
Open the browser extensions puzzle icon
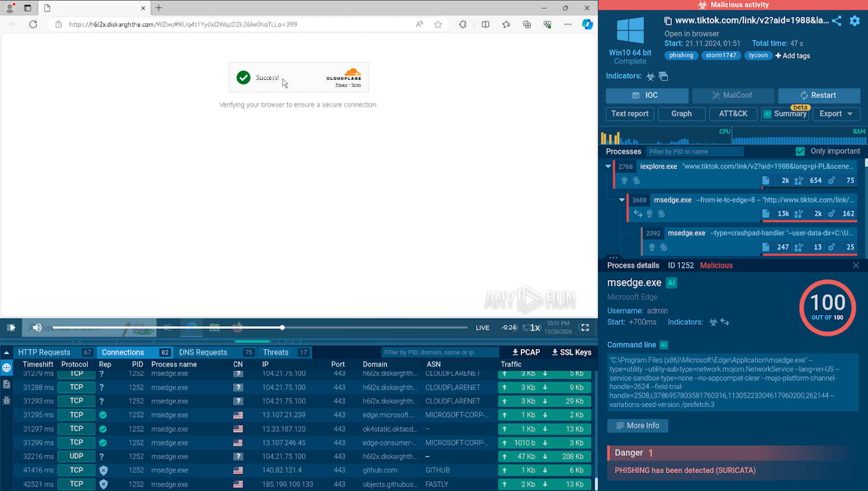[x=463, y=24]
